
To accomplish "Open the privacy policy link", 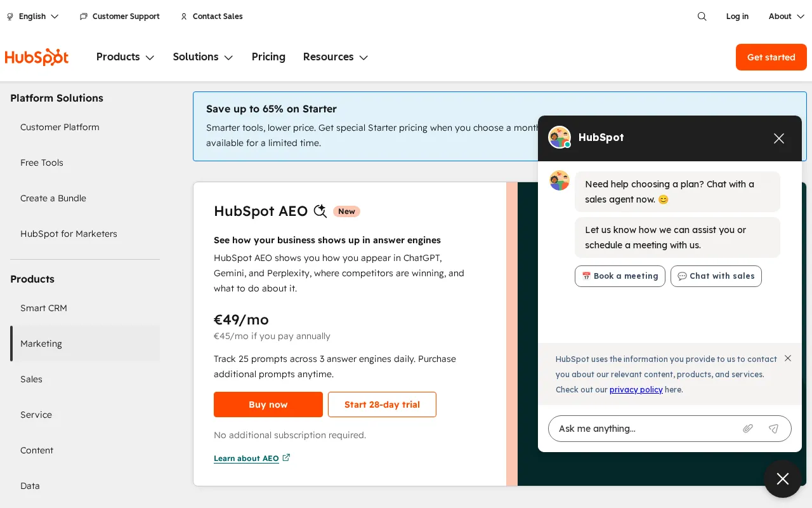I will pyautogui.click(x=636, y=389).
